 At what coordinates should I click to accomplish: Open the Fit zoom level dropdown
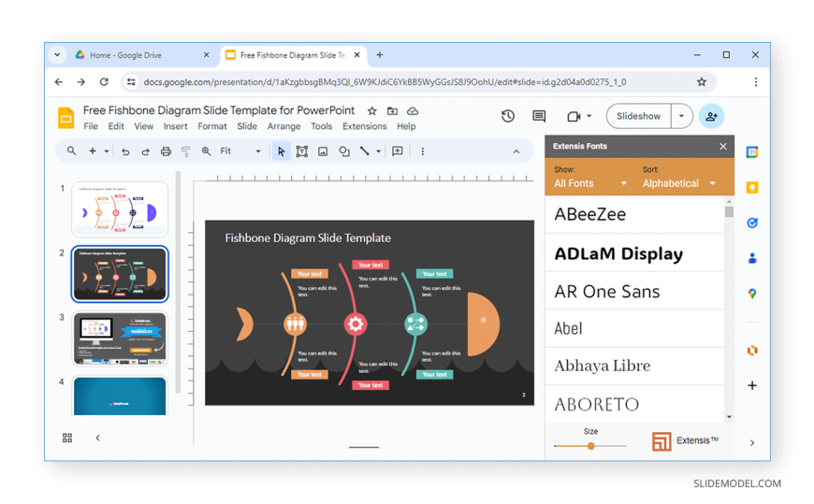240,151
